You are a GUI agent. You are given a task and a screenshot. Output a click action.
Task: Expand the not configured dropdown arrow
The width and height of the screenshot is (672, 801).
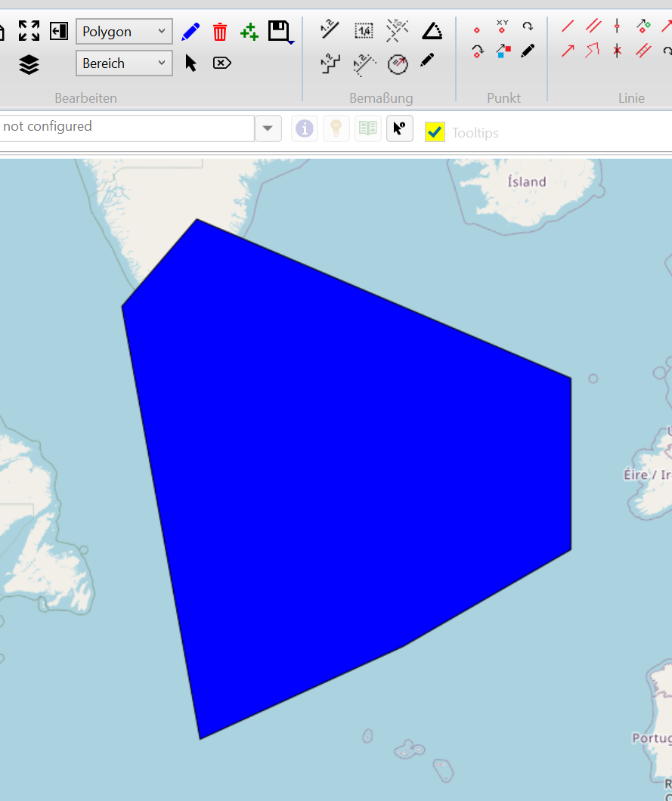(x=268, y=128)
